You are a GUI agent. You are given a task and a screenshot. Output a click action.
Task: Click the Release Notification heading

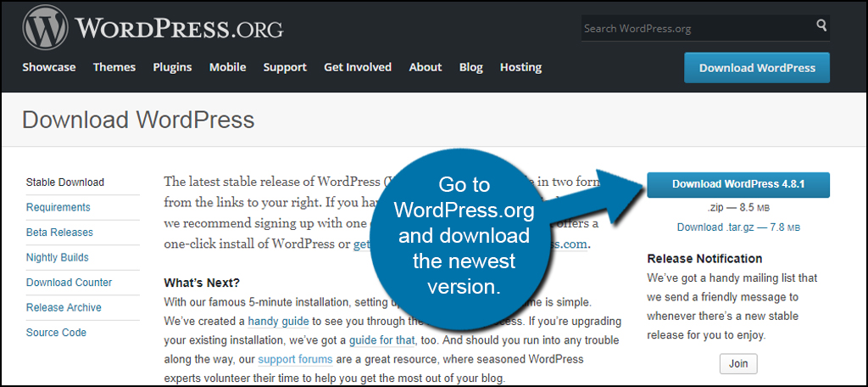point(704,258)
